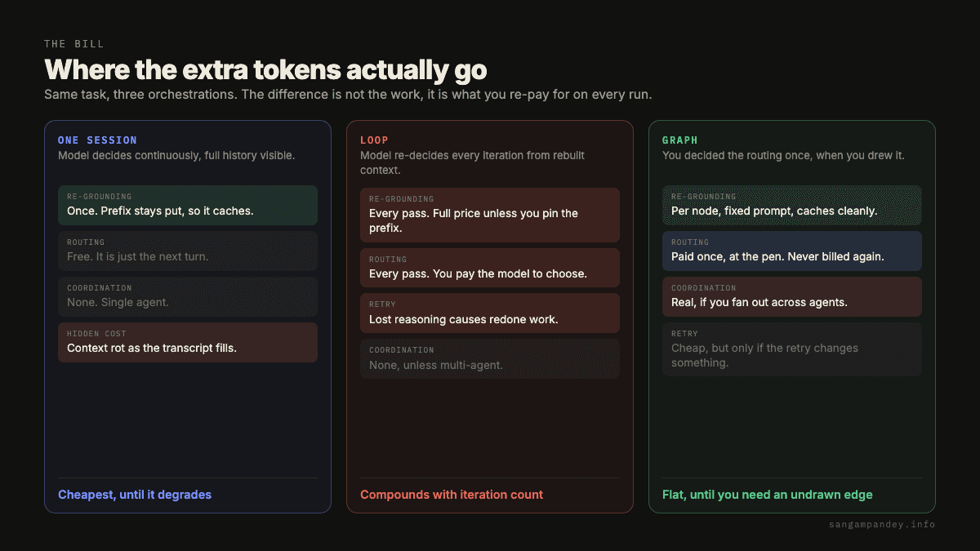This screenshot has width=980, height=551.
Task: Select the card 'Free. It is just the next turn.'
Action: click(188, 251)
